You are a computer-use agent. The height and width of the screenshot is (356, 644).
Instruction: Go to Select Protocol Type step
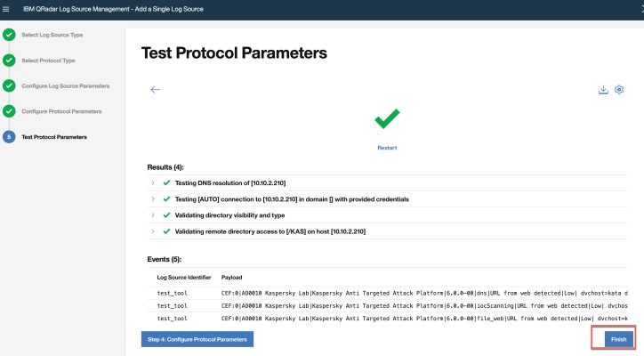coord(48,61)
